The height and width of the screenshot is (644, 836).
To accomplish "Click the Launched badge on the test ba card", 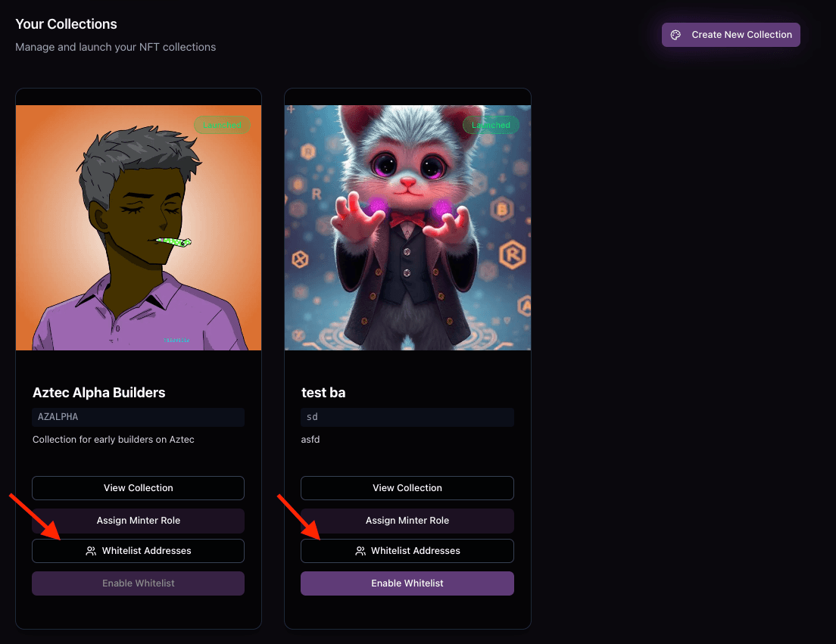I will click(491, 125).
